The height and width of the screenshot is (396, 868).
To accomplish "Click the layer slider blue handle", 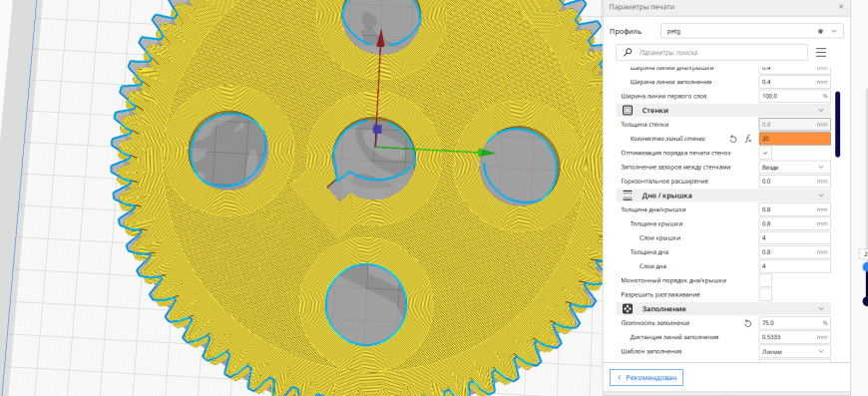I will pos(865,267).
